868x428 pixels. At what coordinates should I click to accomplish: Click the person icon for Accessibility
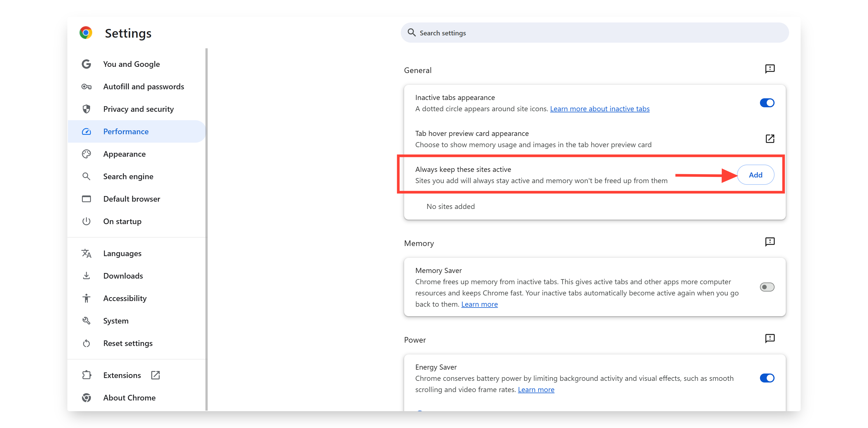click(86, 298)
